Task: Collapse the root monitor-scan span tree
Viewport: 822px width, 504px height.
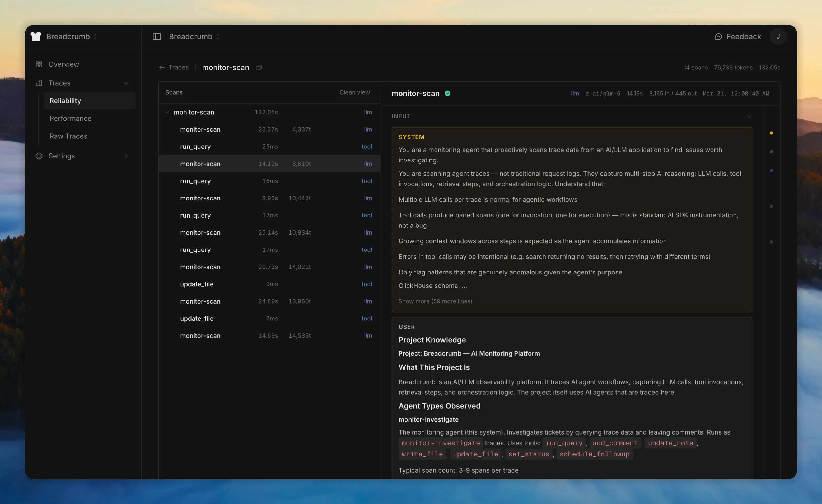Action: click(167, 113)
